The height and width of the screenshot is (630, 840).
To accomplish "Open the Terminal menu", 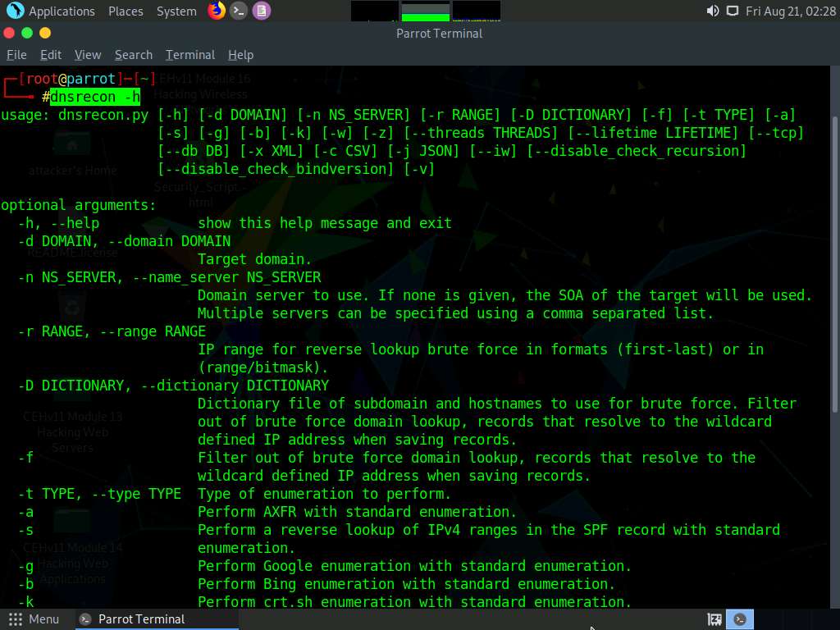I will pyautogui.click(x=190, y=55).
